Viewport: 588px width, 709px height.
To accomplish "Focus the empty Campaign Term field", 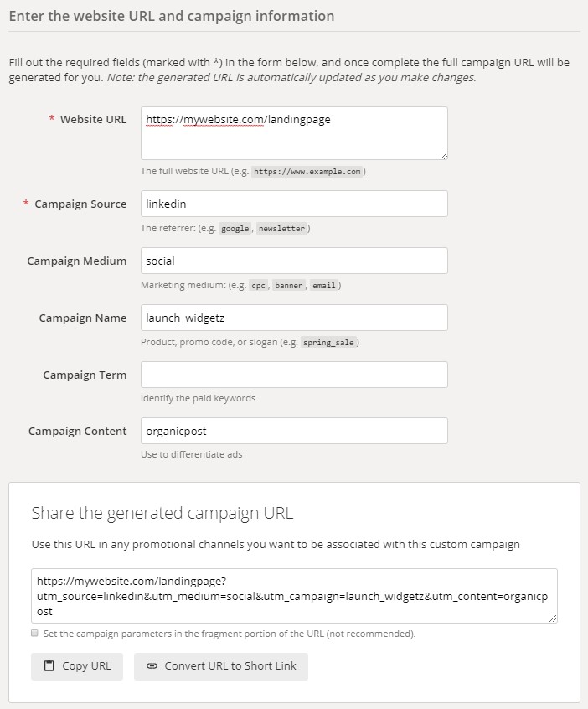I will [294, 375].
